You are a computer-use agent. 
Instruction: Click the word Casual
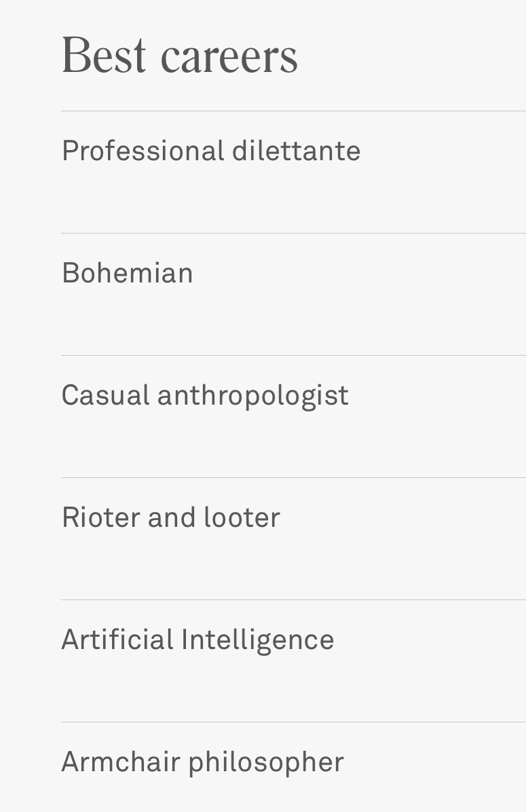click(x=105, y=395)
